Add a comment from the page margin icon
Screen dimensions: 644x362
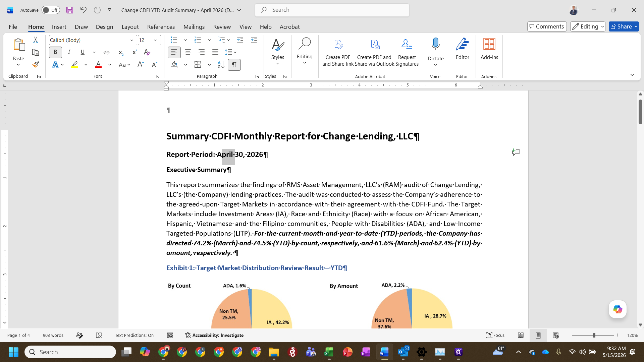[516, 152]
